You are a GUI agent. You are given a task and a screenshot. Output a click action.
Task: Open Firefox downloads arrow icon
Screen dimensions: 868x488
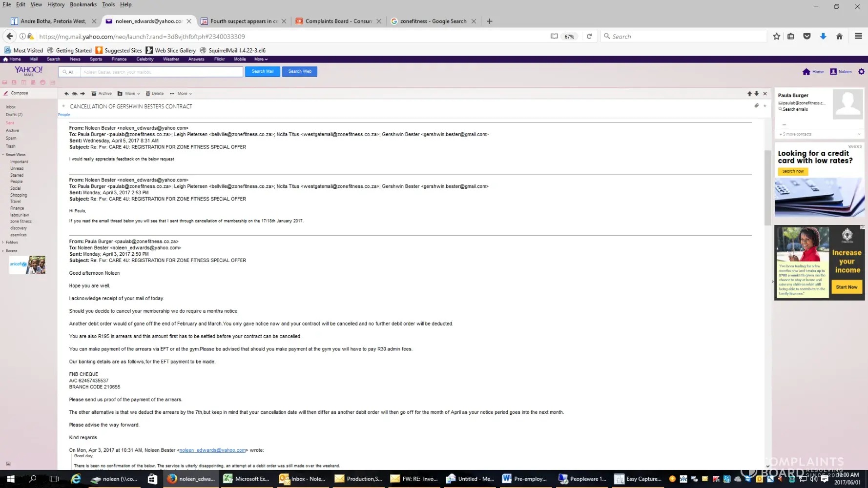(823, 36)
